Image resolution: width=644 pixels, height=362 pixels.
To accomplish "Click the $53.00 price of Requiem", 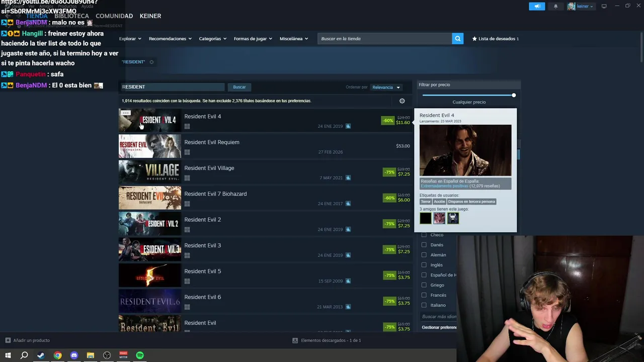I will pos(403,146).
